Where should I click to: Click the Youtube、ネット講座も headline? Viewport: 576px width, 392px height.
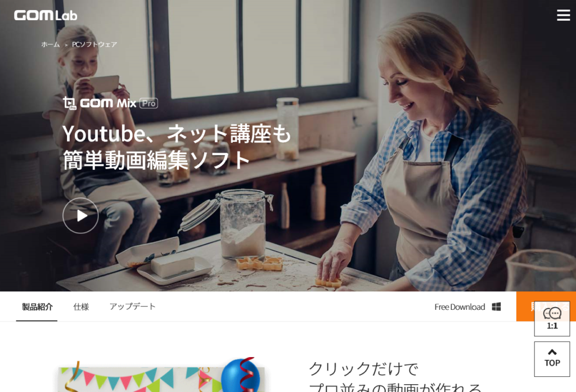[177, 133]
